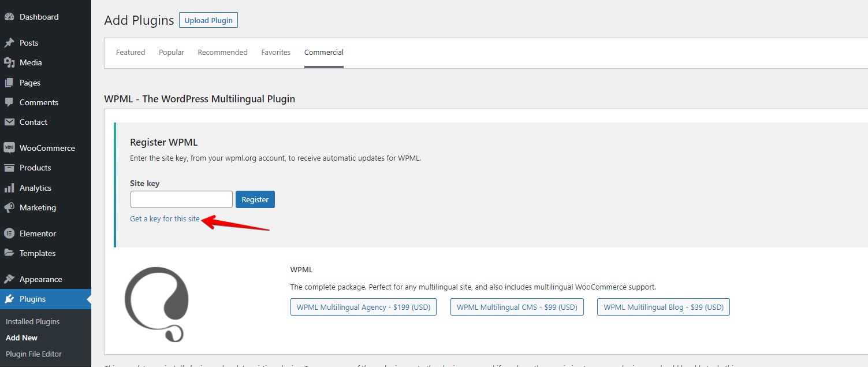Click the Posts pushpin icon
Image resolution: width=868 pixels, height=367 pixels.
click(9, 43)
